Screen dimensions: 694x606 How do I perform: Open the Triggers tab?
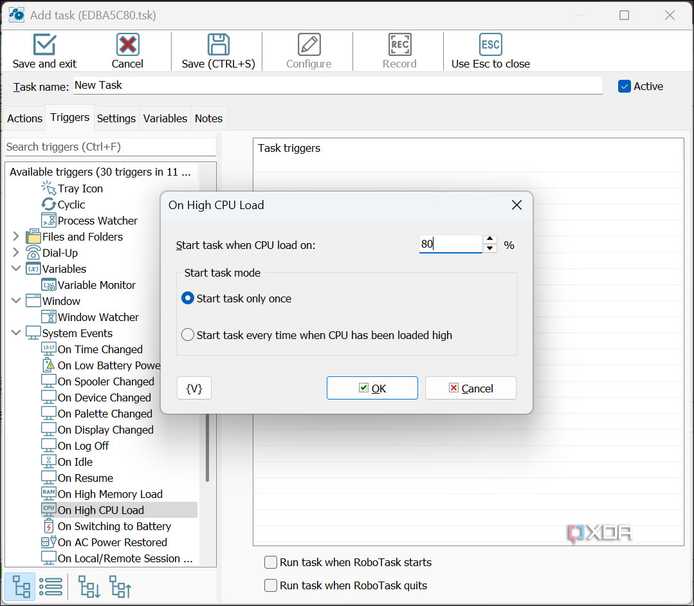[69, 117]
